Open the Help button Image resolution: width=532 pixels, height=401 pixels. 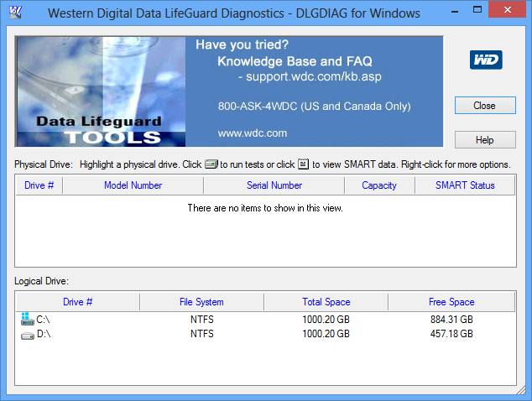pyautogui.click(x=485, y=140)
